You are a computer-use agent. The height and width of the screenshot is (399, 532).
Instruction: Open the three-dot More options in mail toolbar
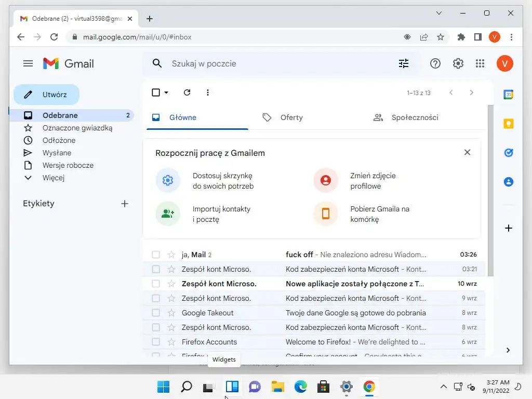click(x=208, y=92)
